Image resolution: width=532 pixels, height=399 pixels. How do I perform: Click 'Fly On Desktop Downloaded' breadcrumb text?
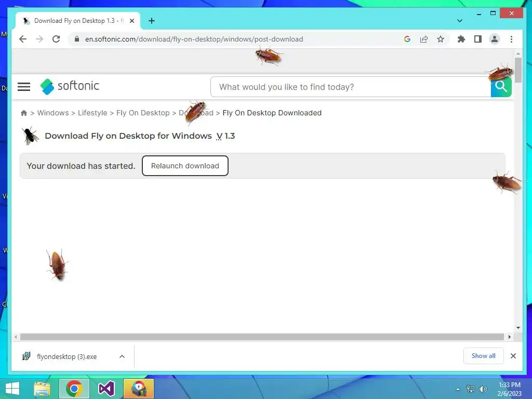[272, 113]
